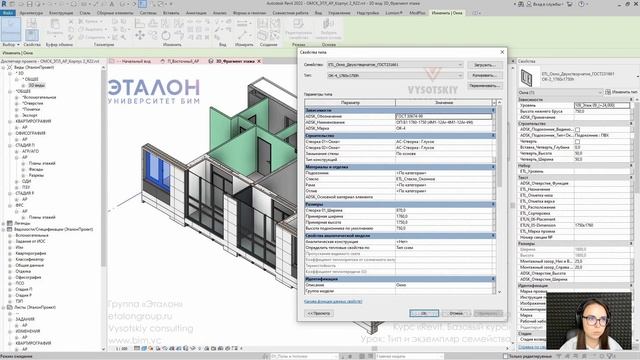Switch to the Начальный вид view tab
The height and width of the screenshot is (360, 640).
pos(133,61)
